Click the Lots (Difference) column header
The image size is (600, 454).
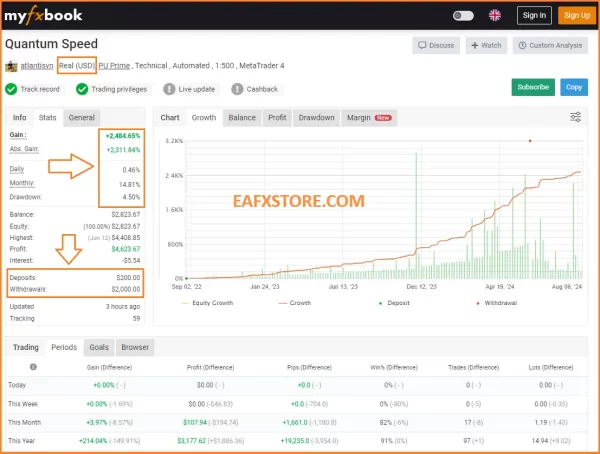click(551, 367)
